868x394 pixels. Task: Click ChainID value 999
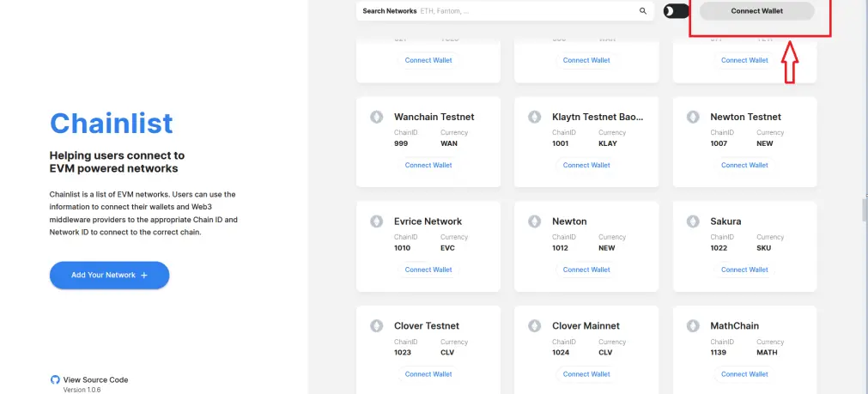point(401,143)
